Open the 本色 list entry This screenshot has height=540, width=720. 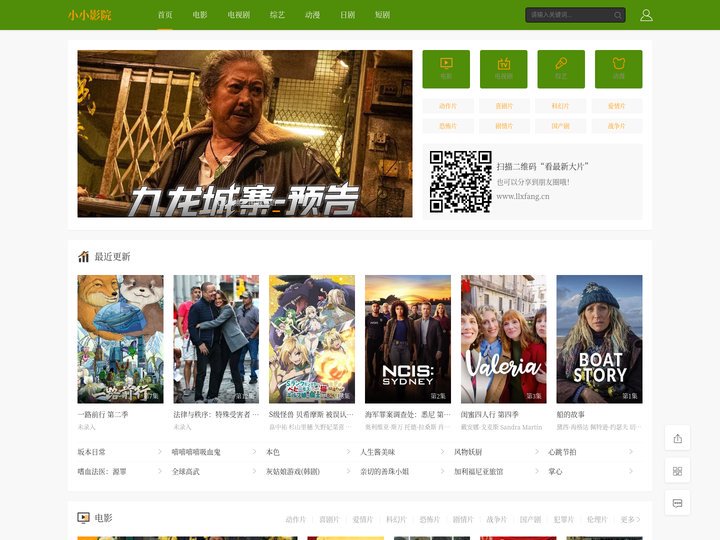273,452
